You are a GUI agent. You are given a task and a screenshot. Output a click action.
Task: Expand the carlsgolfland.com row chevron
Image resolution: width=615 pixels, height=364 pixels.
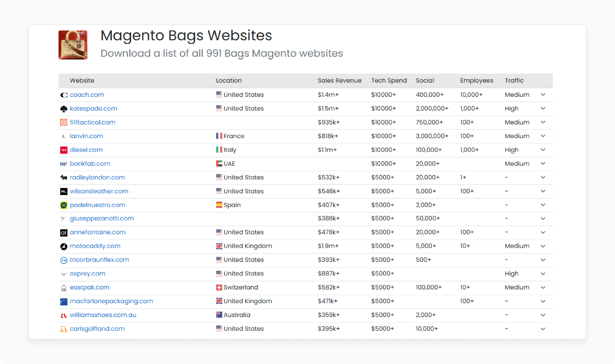(x=543, y=329)
